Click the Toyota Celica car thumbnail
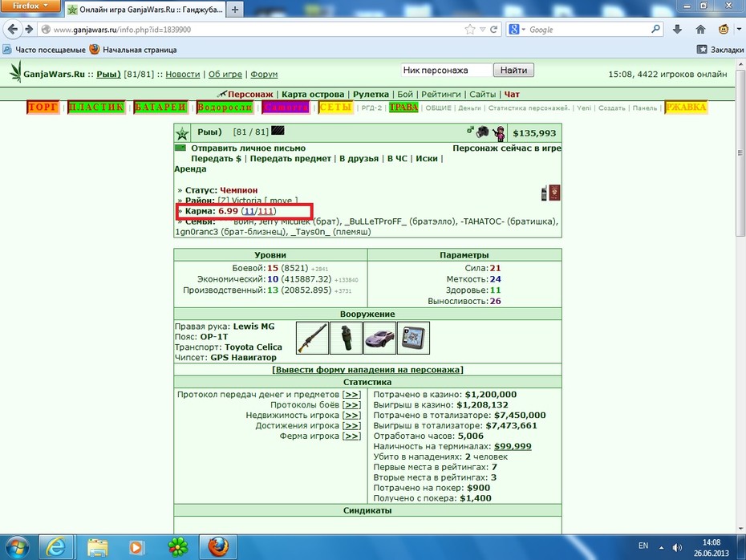Image resolution: width=746 pixels, height=560 pixels. click(x=379, y=338)
